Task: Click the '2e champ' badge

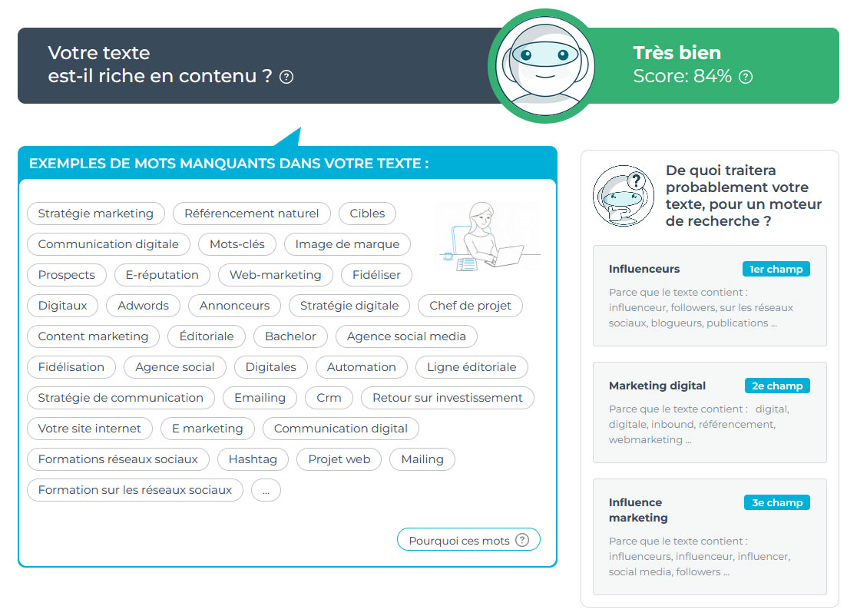Action: 777,386
